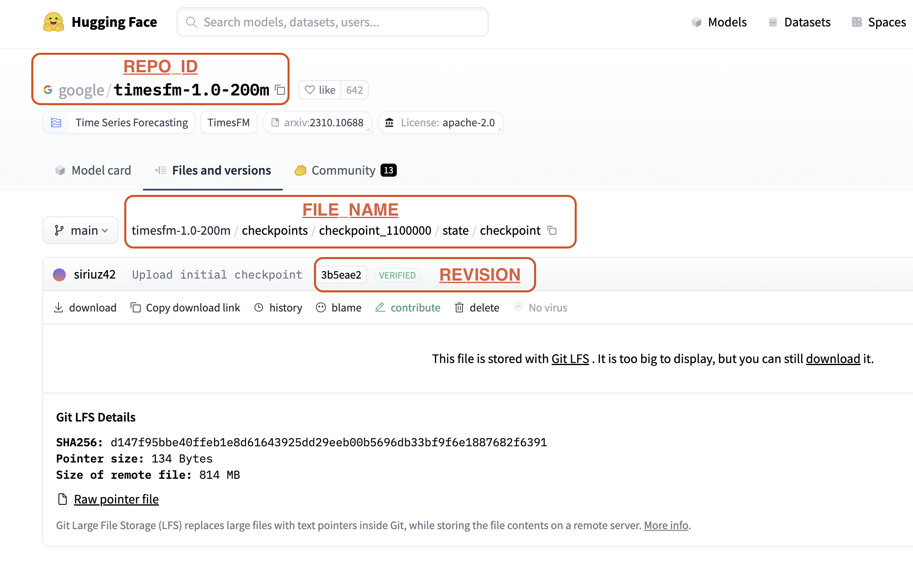Copy the repo ID with copy icon
913x588 pixels.
280,90
